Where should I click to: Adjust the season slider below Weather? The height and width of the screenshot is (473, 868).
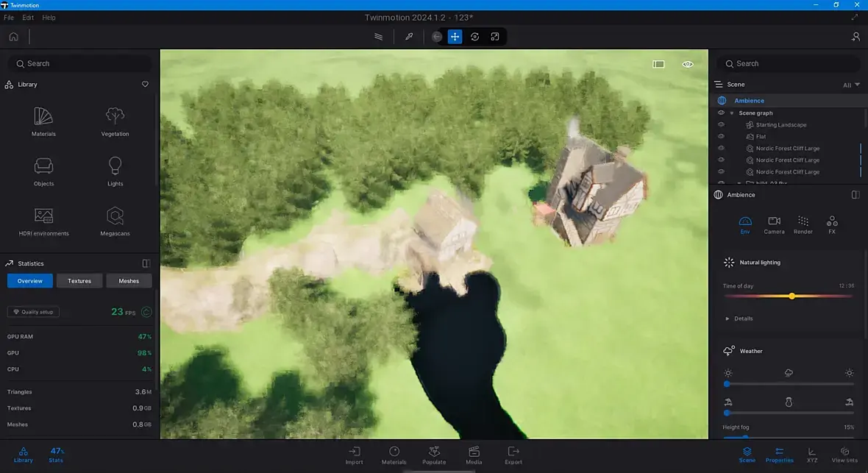(x=789, y=413)
